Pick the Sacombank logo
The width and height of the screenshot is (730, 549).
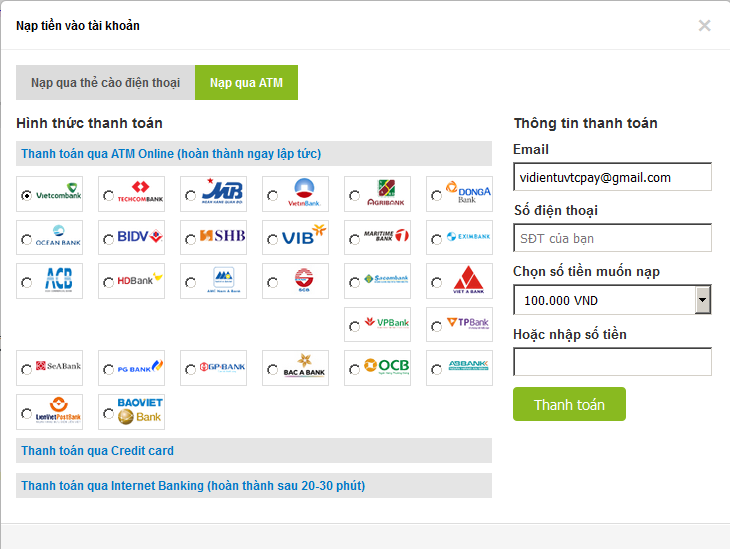point(386,279)
